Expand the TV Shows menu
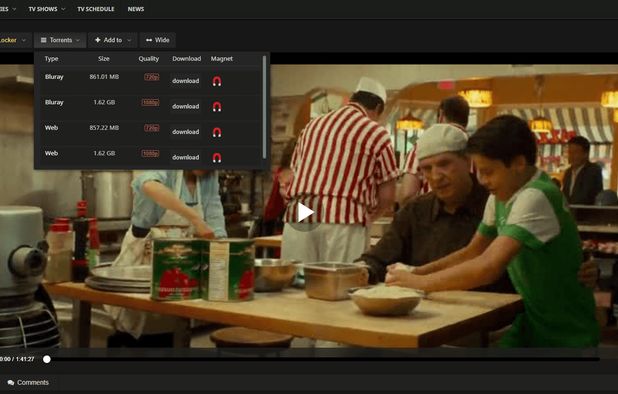Viewport: 618px width, 394px height. click(47, 9)
